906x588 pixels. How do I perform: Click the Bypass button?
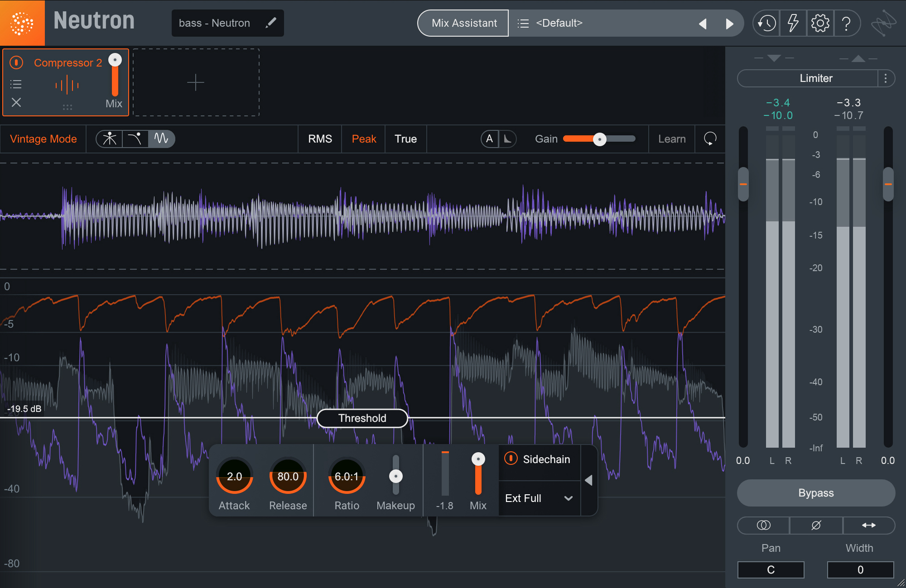coord(816,493)
